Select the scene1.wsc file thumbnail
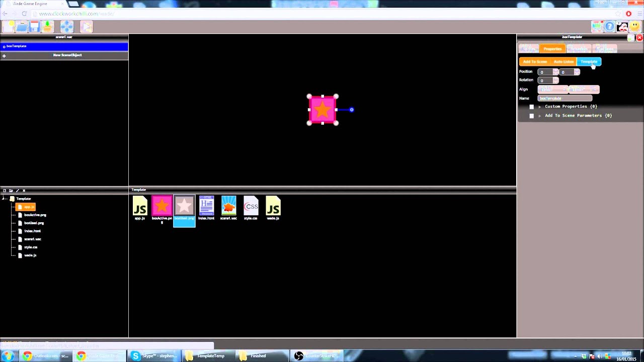Viewport: 644px width, 362px height. coord(228,208)
